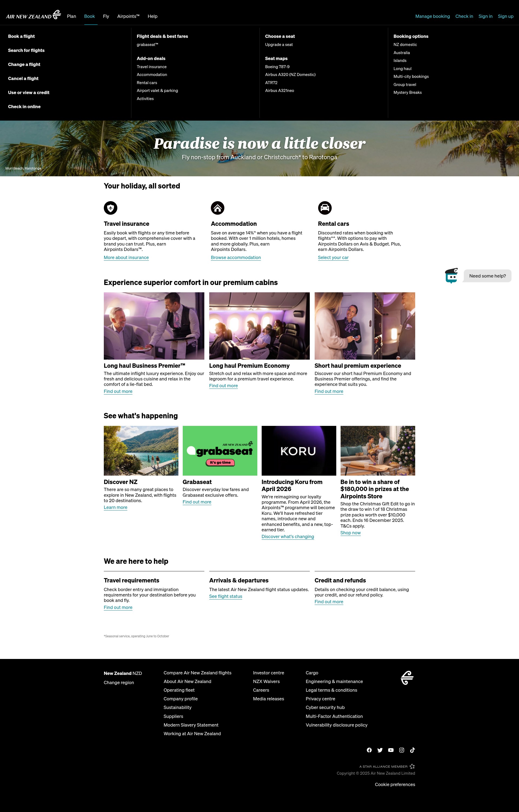
Task: Open the short haul premium photo
Action: [x=365, y=326]
